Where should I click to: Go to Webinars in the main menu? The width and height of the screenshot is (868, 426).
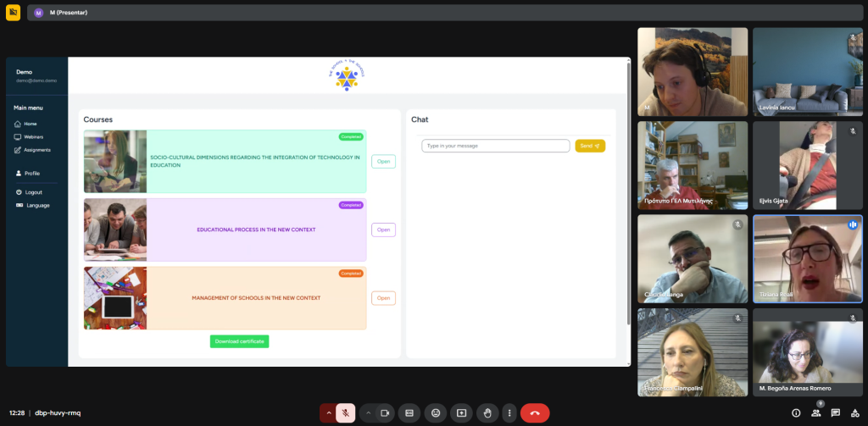(33, 136)
